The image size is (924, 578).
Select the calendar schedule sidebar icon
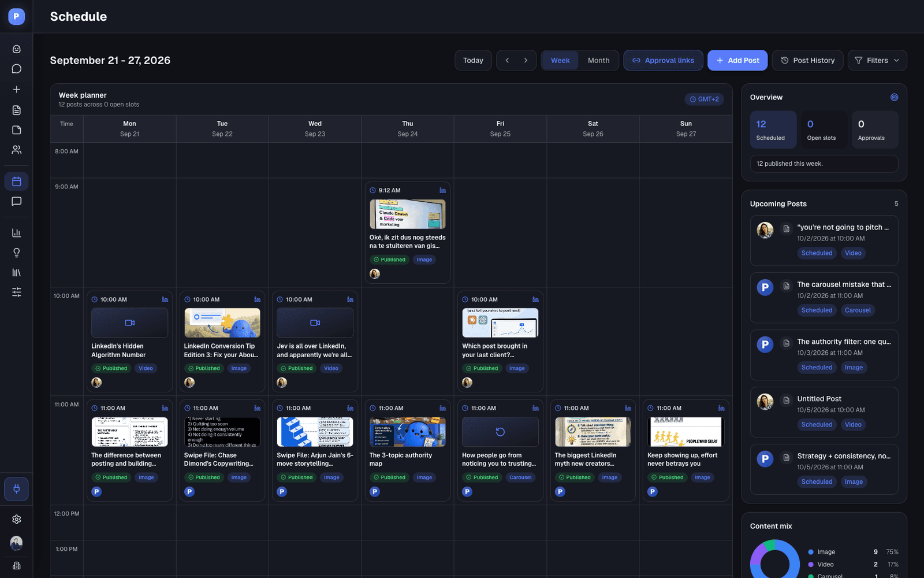pyautogui.click(x=17, y=181)
